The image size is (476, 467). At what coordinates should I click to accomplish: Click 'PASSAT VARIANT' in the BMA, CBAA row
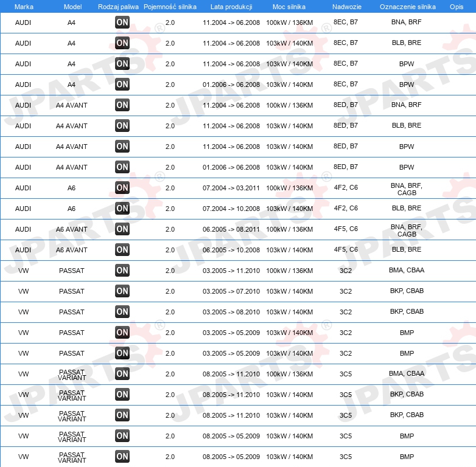point(72,375)
